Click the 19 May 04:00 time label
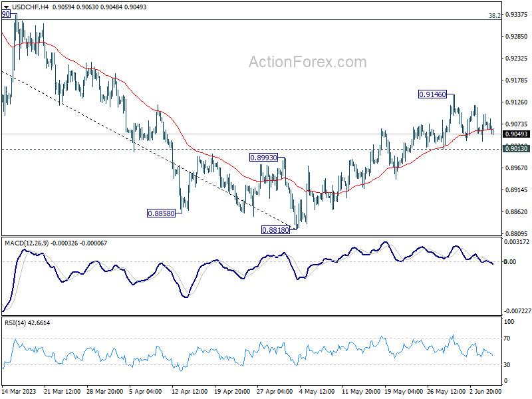The image size is (532, 399). pyautogui.click(x=404, y=392)
